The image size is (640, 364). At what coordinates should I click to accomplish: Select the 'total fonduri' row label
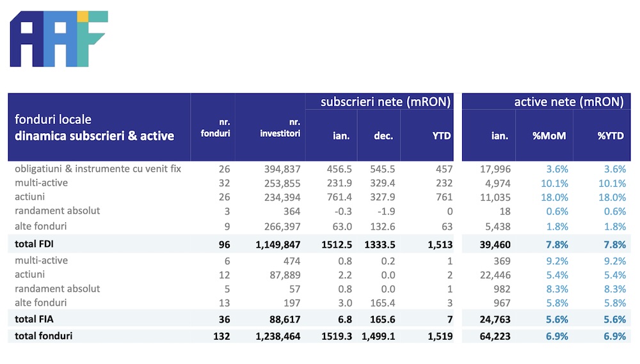(44, 336)
